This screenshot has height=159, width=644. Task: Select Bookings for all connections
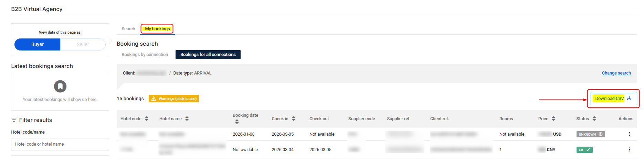pyautogui.click(x=208, y=55)
